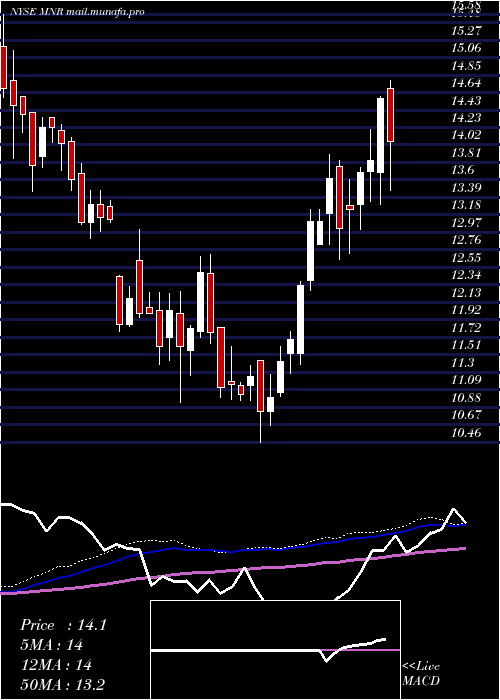Click the tall white candlestick before the last candle

click(380, 135)
